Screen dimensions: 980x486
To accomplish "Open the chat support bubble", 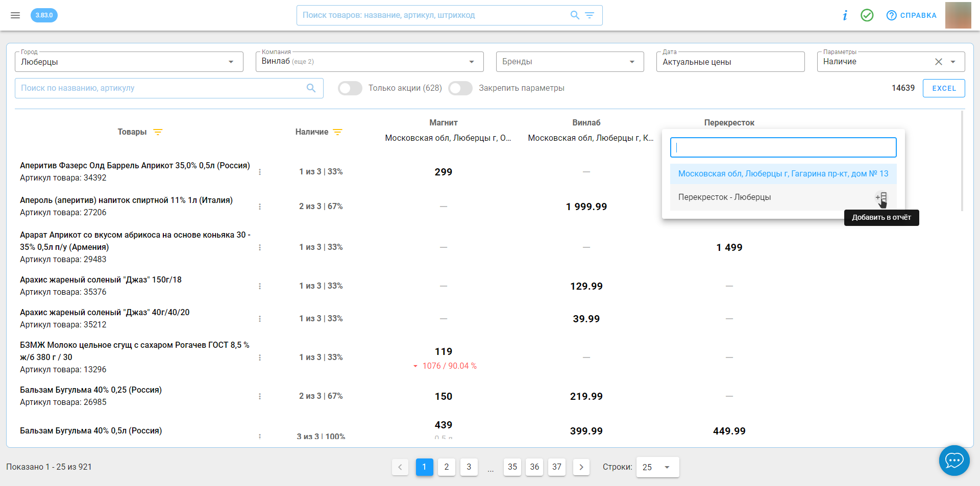I will click(954, 461).
